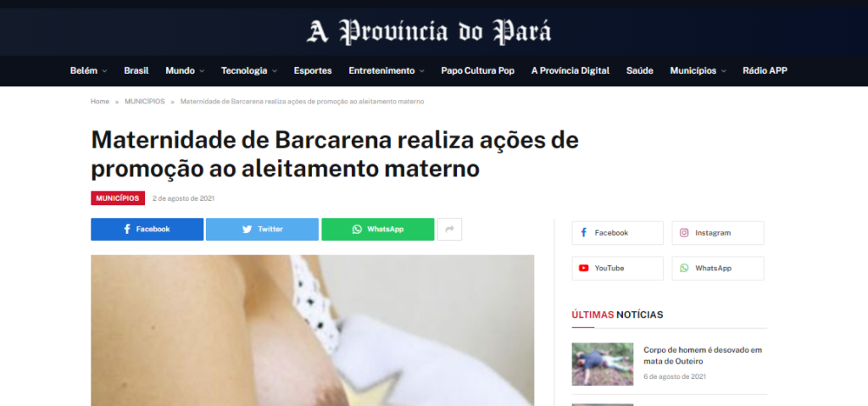The image size is (868, 406).
Task: Open Corpo de homem é desovado headline
Action: click(x=703, y=356)
